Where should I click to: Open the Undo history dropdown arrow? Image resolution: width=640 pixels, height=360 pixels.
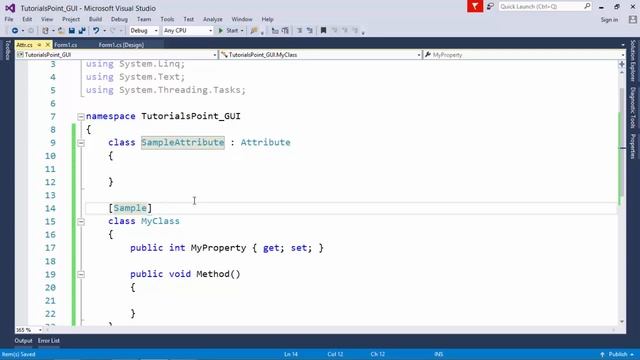(x=104, y=31)
